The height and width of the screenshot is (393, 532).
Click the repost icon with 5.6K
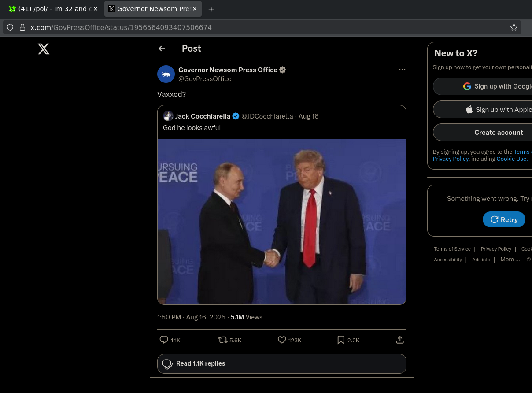click(223, 340)
